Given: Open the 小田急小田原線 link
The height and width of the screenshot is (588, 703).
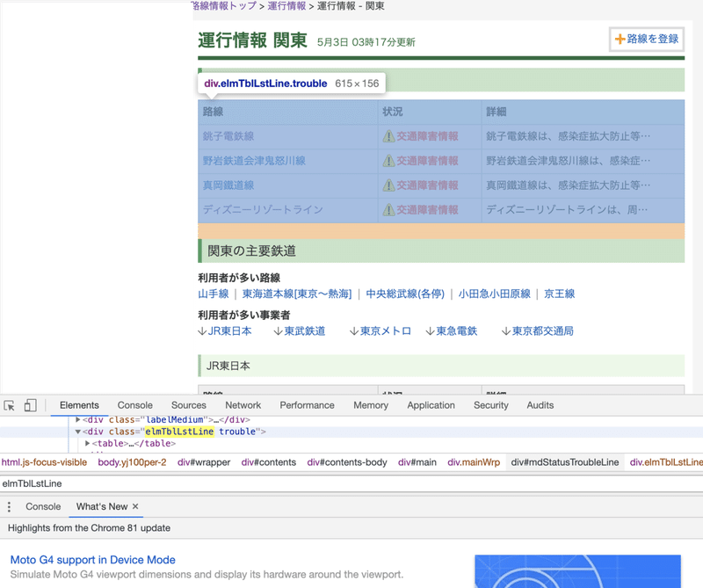Looking at the screenshot, I should coord(495,294).
